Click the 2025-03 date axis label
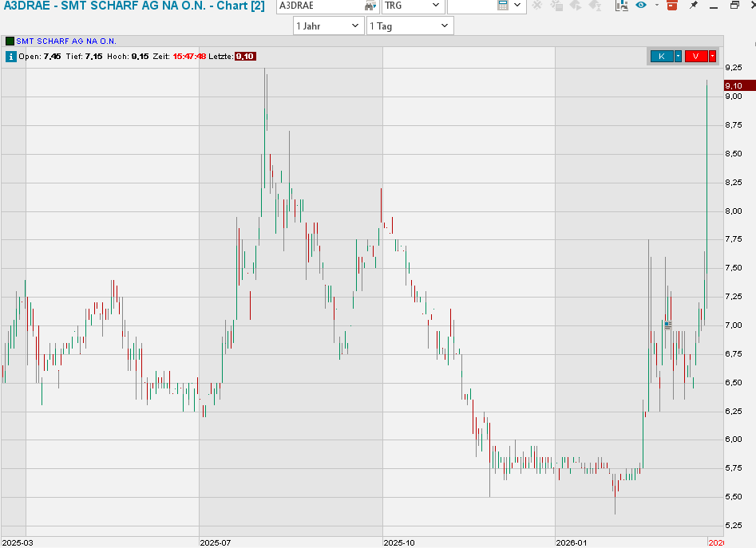 click(x=18, y=542)
